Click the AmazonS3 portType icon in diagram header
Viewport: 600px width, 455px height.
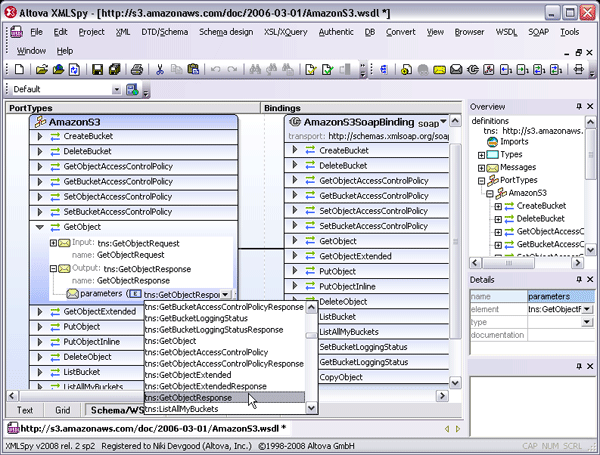(40, 122)
